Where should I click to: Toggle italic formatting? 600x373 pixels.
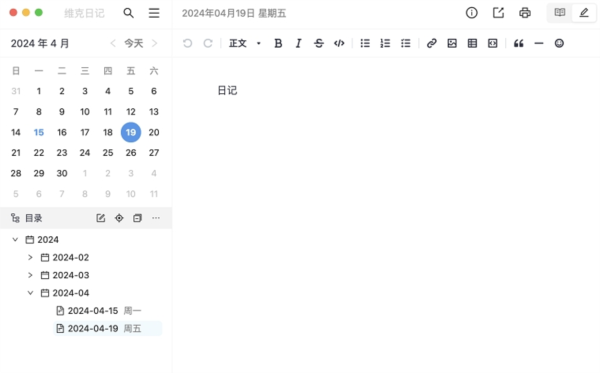tap(298, 43)
